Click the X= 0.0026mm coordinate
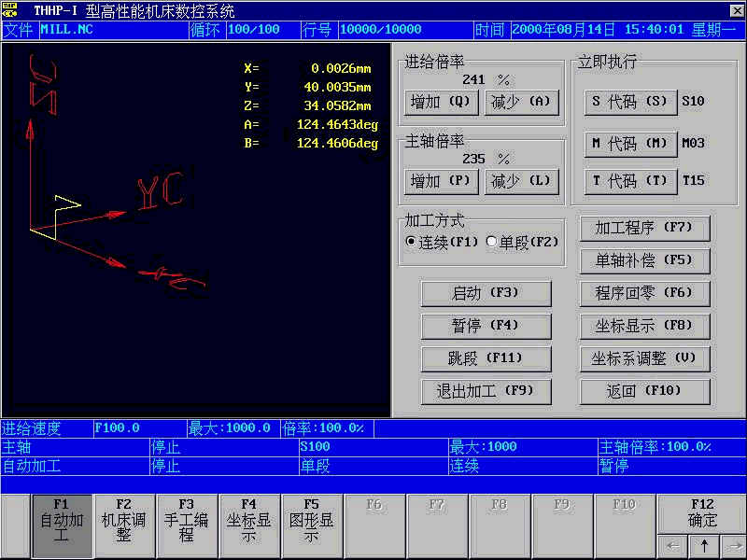 coord(308,68)
